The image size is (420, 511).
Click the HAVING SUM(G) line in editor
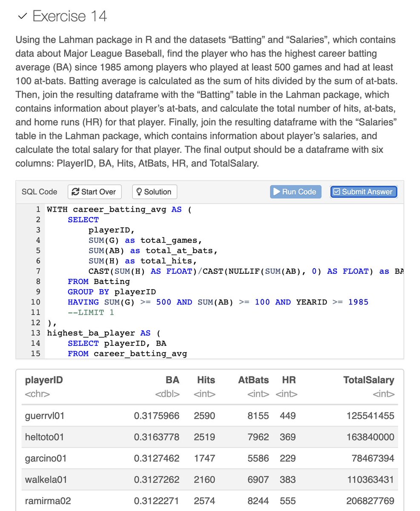[218, 302]
